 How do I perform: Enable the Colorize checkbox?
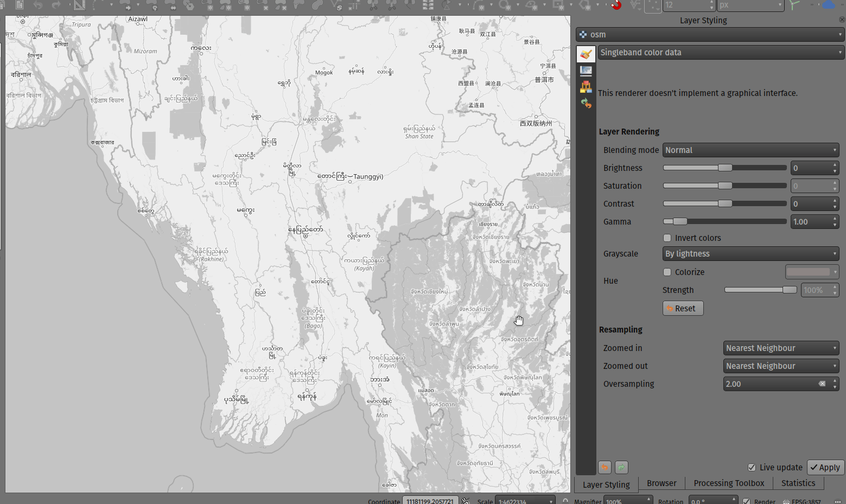[x=667, y=272]
